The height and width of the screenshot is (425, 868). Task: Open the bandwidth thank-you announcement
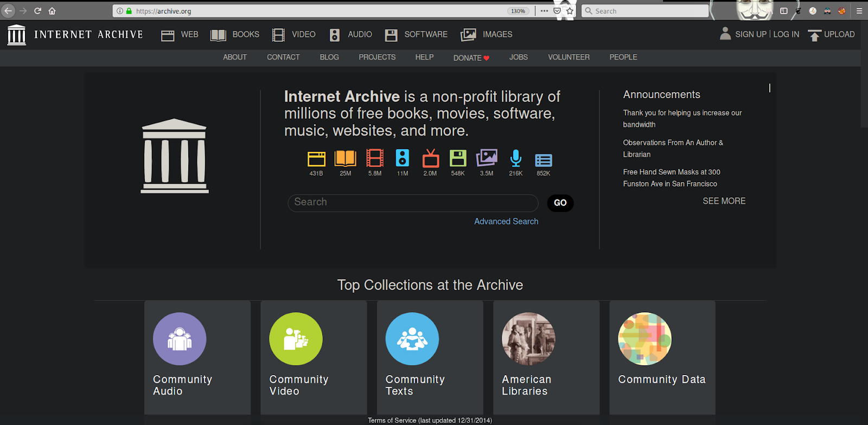point(682,119)
